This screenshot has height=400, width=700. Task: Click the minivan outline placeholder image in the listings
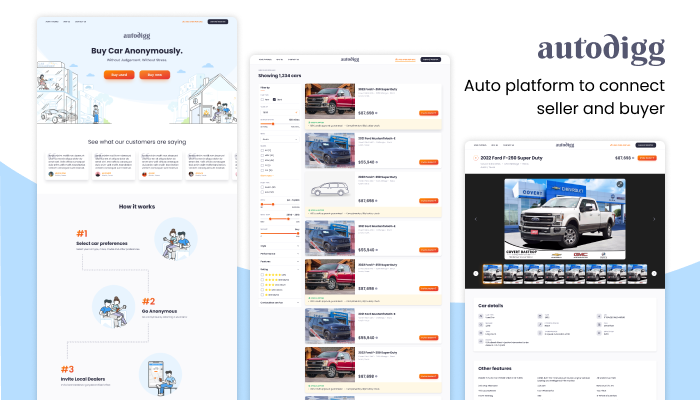click(330, 189)
